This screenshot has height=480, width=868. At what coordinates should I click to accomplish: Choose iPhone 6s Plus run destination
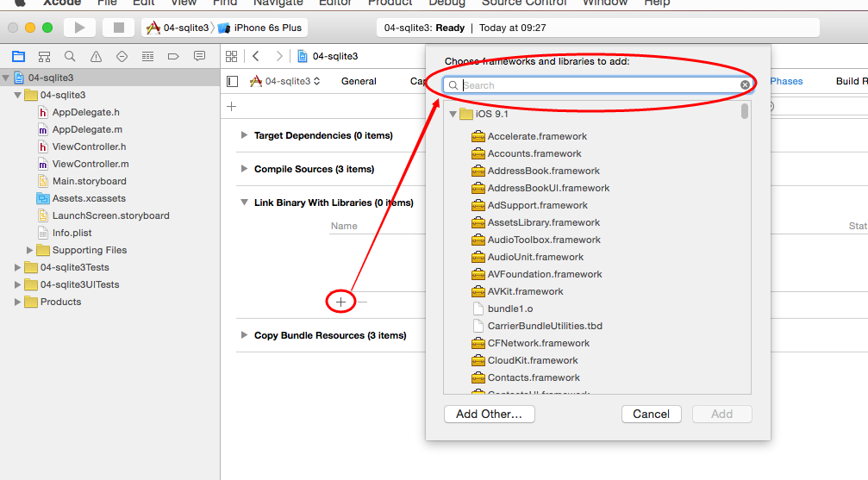point(260,28)
